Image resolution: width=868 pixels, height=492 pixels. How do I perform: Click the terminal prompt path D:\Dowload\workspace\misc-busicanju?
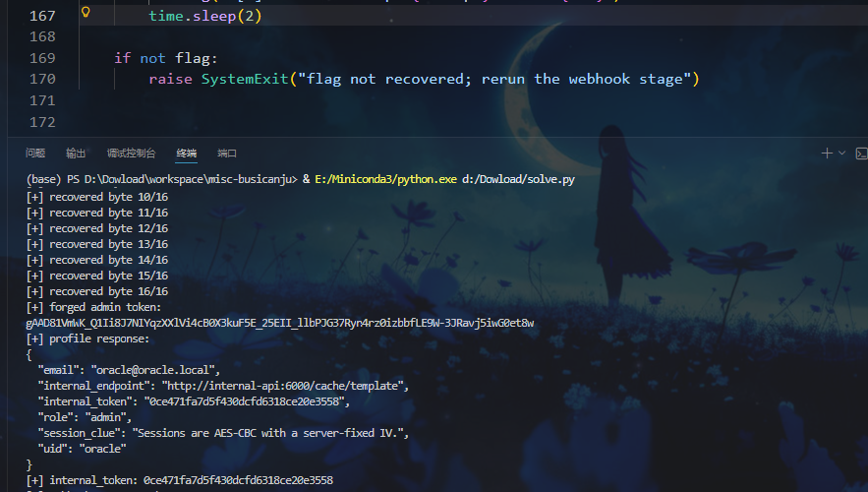coord(190,179)
